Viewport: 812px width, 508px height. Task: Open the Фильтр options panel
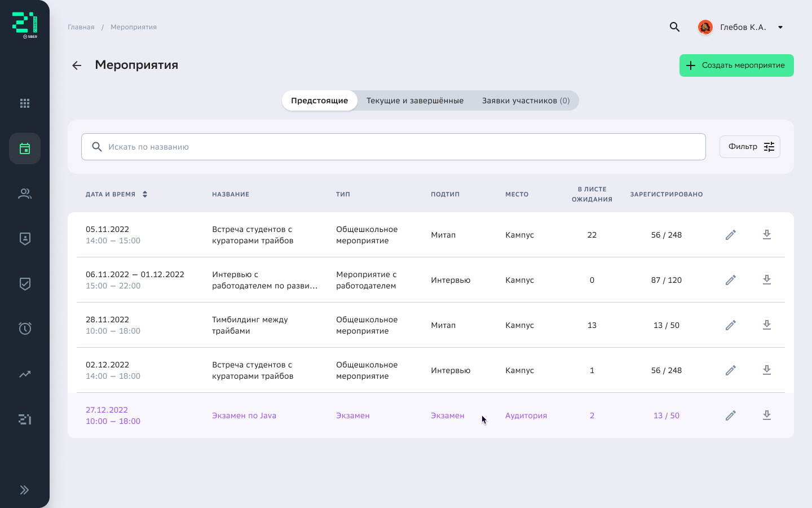[x=749, y=147]
